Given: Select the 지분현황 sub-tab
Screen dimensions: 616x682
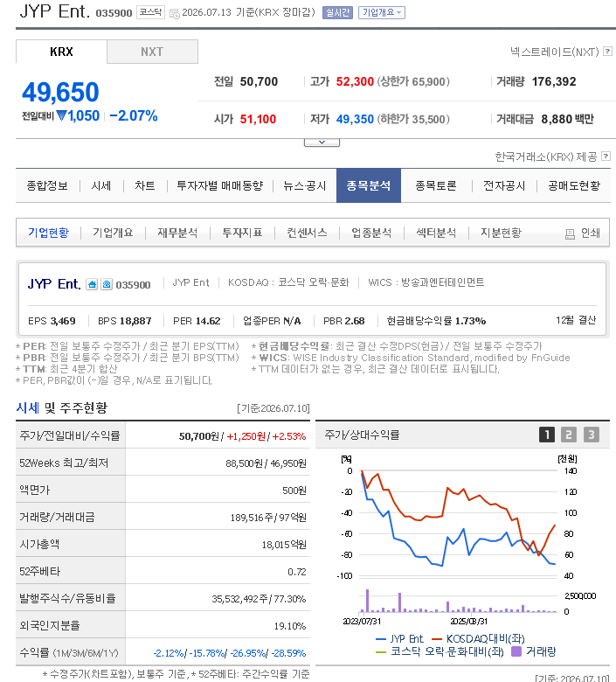Looking at the screenshot, I should (501, 233).
